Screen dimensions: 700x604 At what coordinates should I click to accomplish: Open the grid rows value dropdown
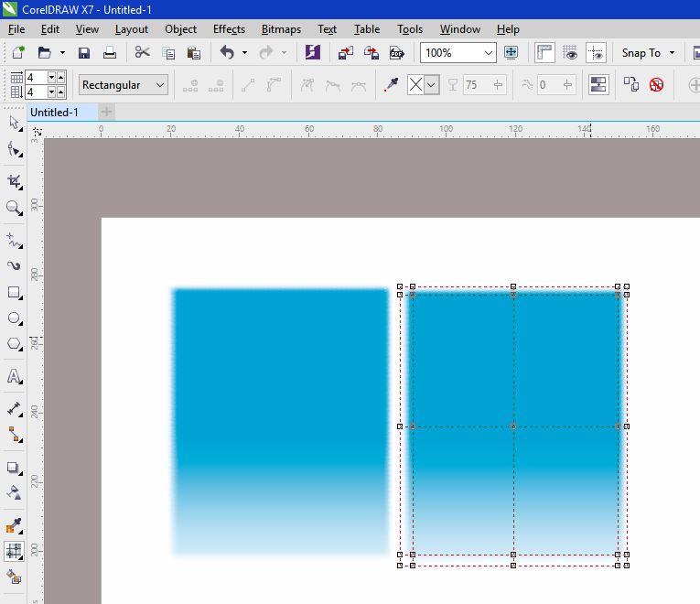(x=52, y=92)
